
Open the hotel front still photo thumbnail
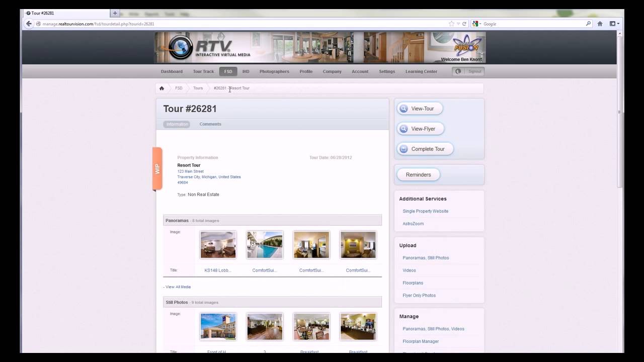point(218,327)
